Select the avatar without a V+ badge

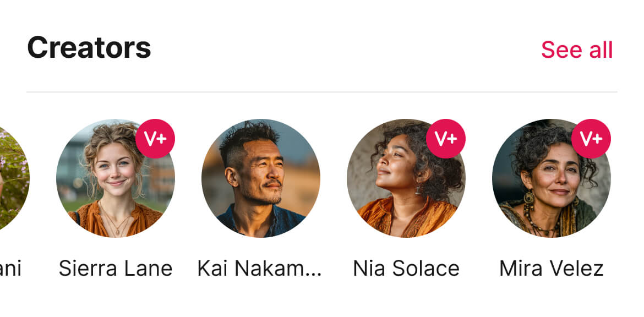[261, 178]
